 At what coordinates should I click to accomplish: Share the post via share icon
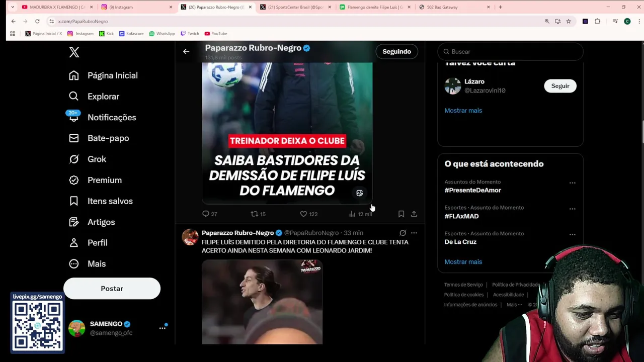click(x=414, y=214)
